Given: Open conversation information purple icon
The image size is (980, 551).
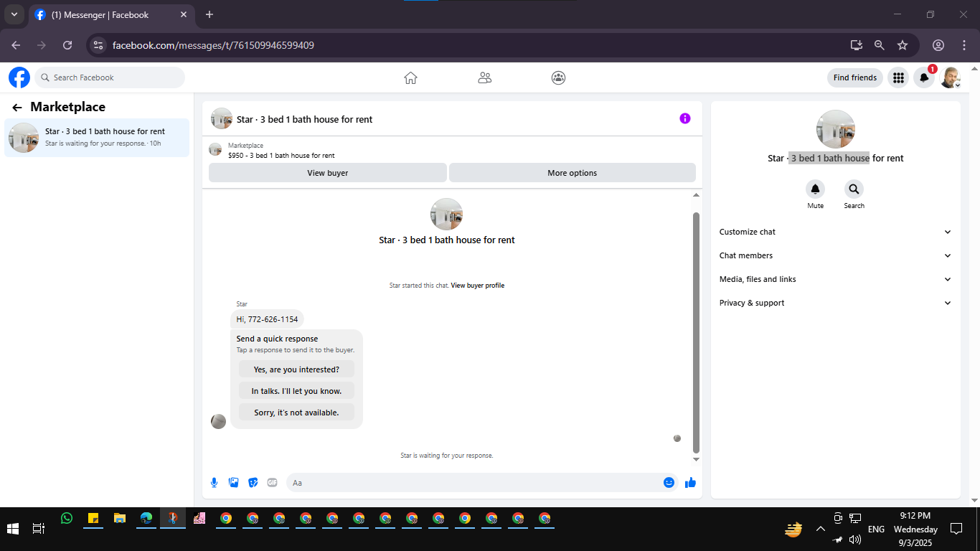Looking at the screenshot, I should [685, 118].
